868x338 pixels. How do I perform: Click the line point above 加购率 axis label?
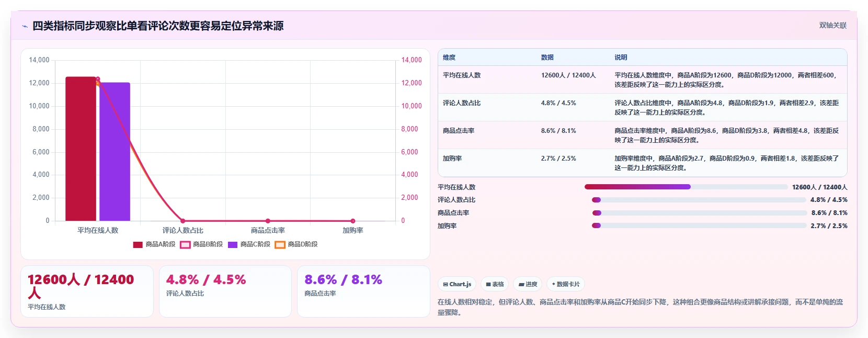coord(353,221)
